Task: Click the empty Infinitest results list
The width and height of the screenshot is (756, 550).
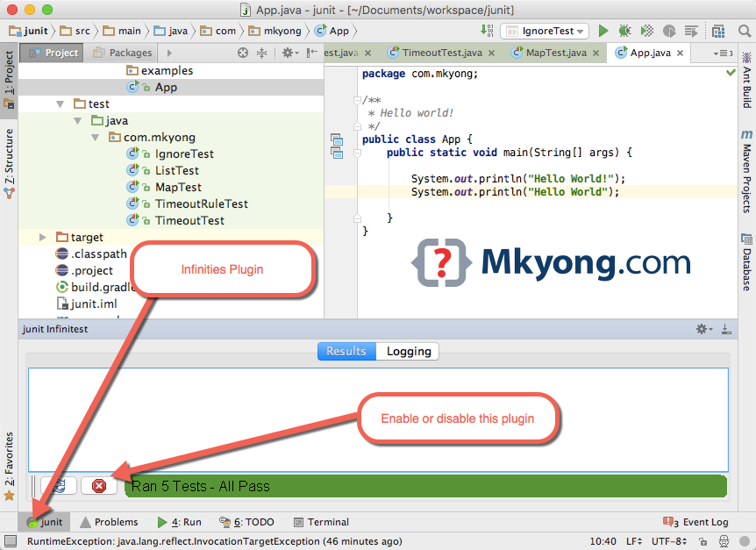Action: [x=378, y=420]
